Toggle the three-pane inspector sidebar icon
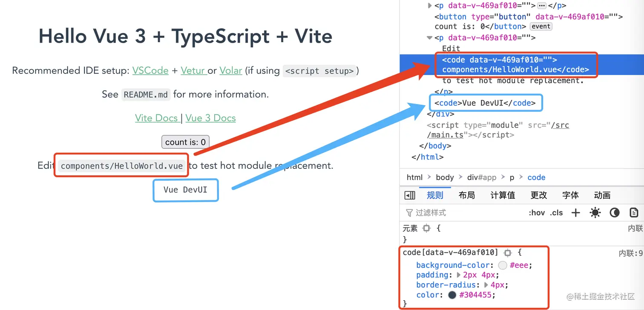 pyautogui.click(x=410, y=195)
